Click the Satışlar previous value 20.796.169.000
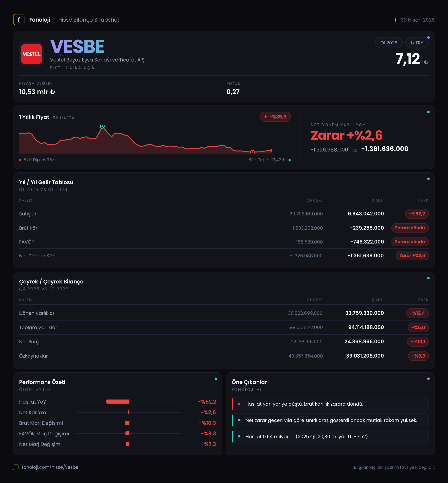 306,214
